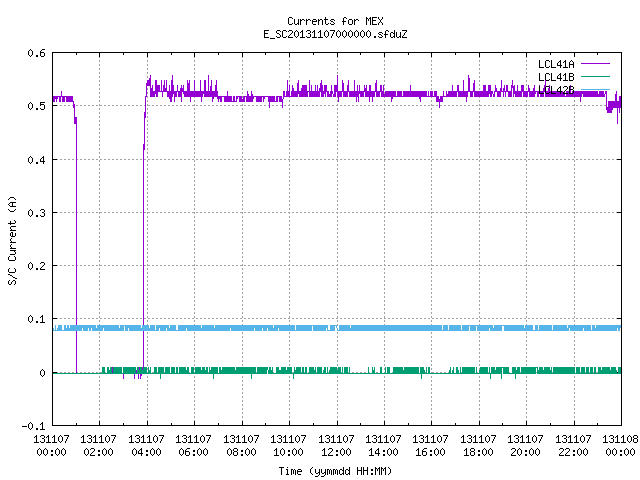Click the LCL42B legend label
The image size is (640, 480).
(556, 90)
